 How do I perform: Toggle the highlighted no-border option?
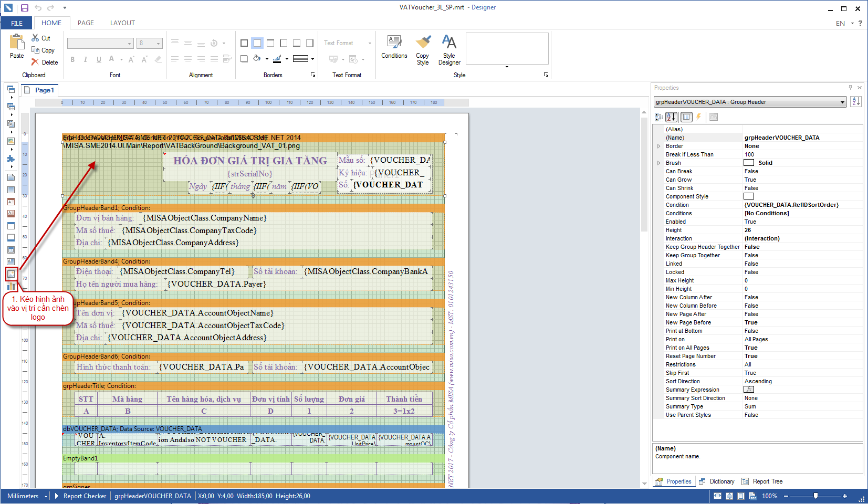click(257, 43)
